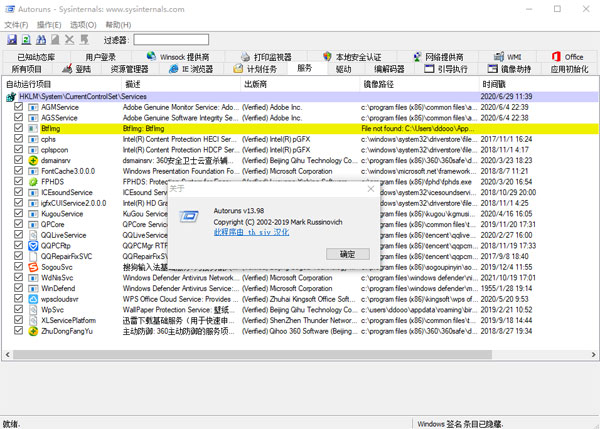This screenshot has height=429, width=600.
Task: Click the dsmainsrv 360 green icon
Action: pos(33,161)
